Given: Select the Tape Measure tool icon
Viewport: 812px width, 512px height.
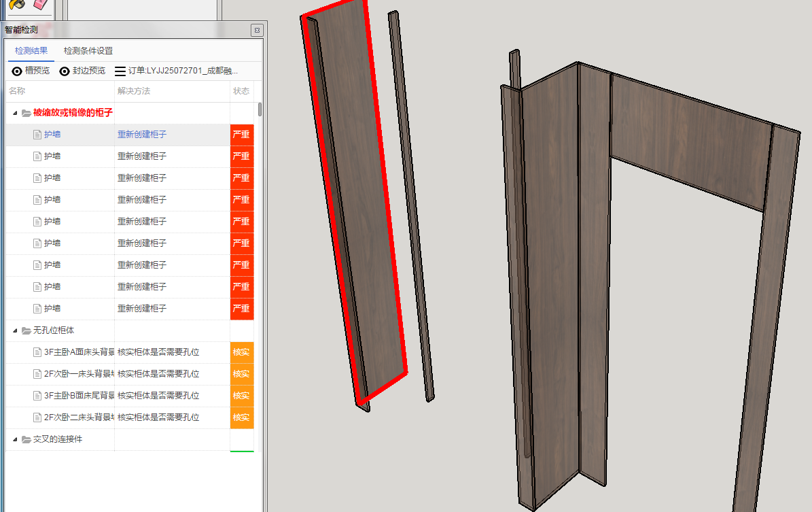Looking at the screenshot, I should (17, 5).
